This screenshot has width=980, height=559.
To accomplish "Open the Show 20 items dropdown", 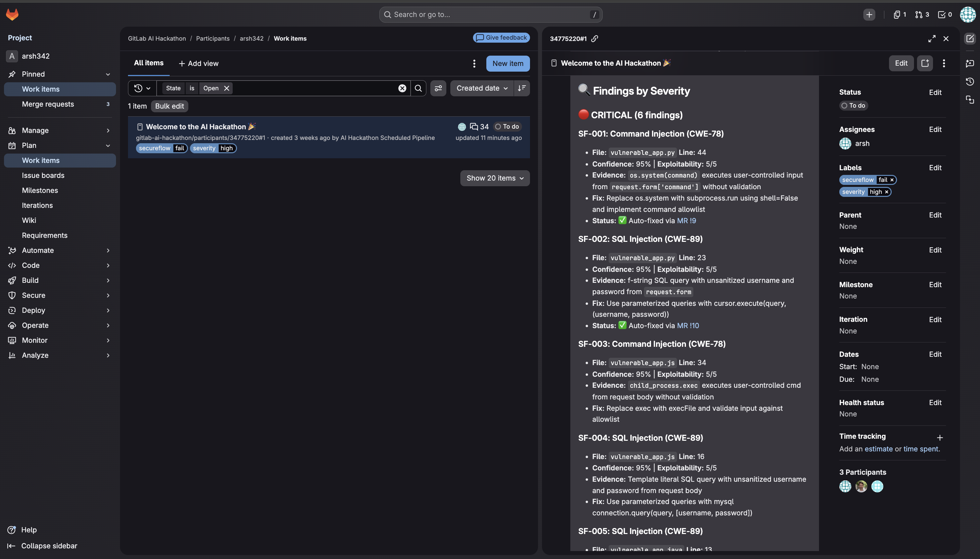I will click(494, 178).
